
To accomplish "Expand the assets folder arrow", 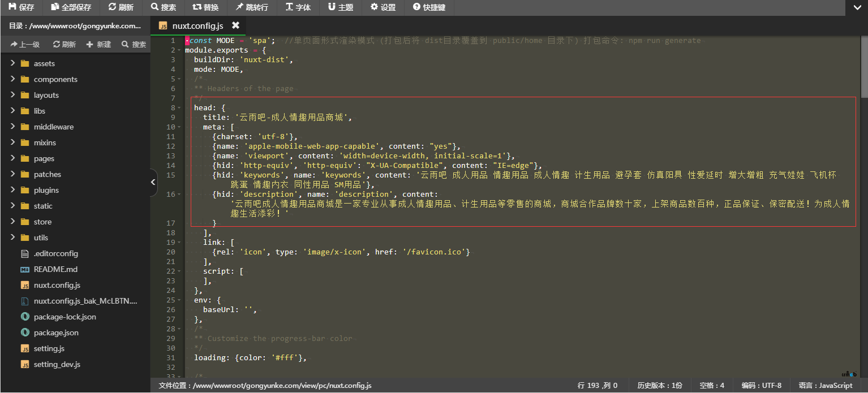I will click(x=12, y=63).
